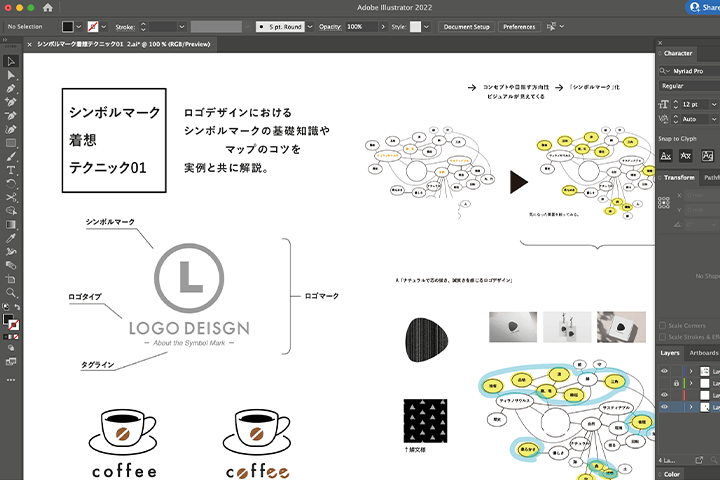Select the Zoom tool
Viewport: 720px width, 480px height.
point(11,293)
